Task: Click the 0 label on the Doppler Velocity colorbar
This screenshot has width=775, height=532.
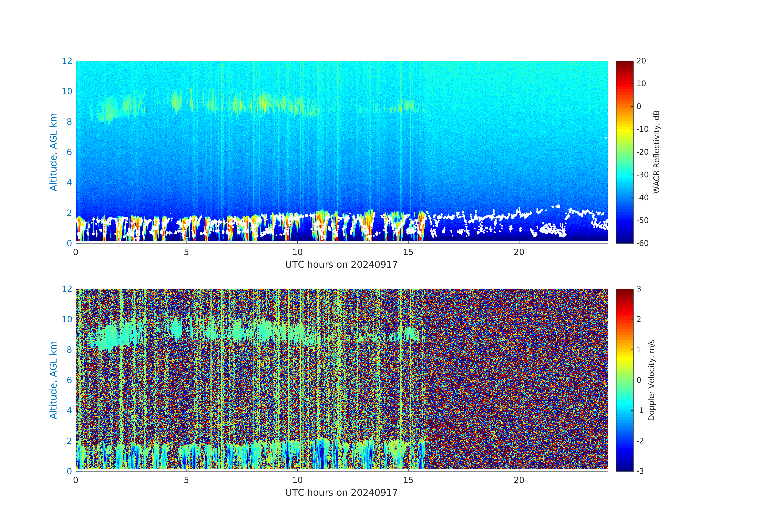Action: pyautogui.click(x=639, y=380)
